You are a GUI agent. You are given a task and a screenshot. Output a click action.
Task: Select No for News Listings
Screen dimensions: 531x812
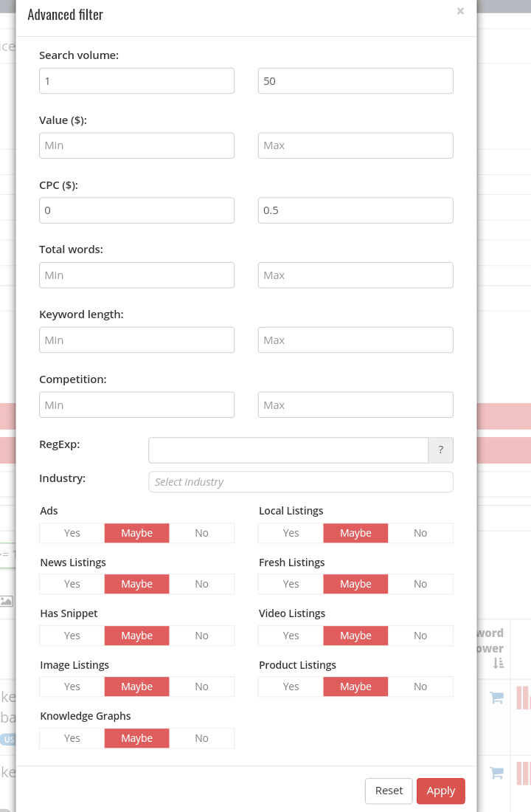201,584
